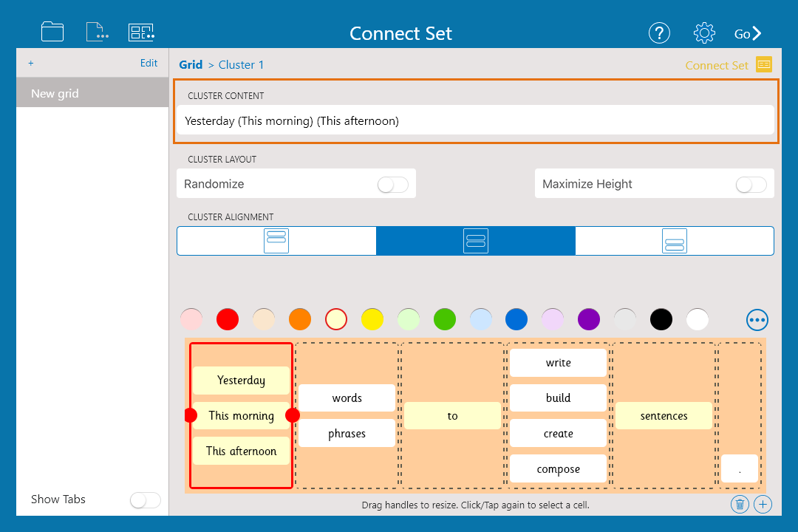
Task: Select bottom cluster alignment option
Action: point(675,241)
